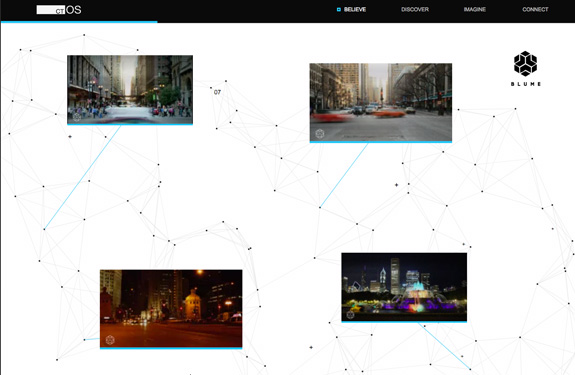
Task: Open the daytime crowded street video thumbnail
Action: pos(130,90)
